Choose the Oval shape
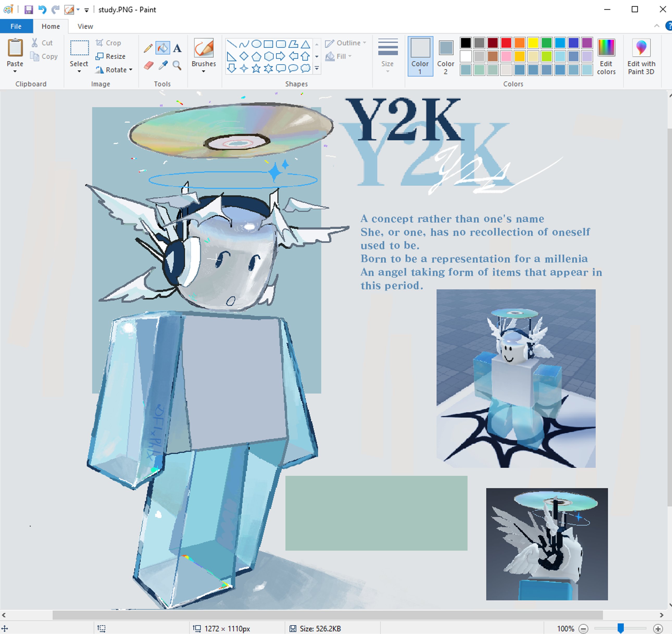The height and width of the screenshot is (634, 672). tap(256, 44)
